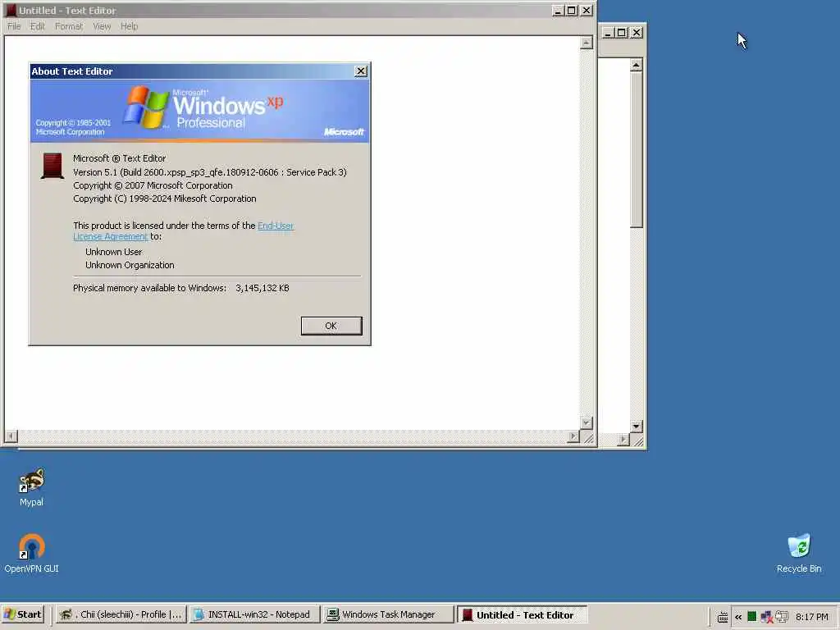Open the File menu in Text Editor

coord(14,26)
